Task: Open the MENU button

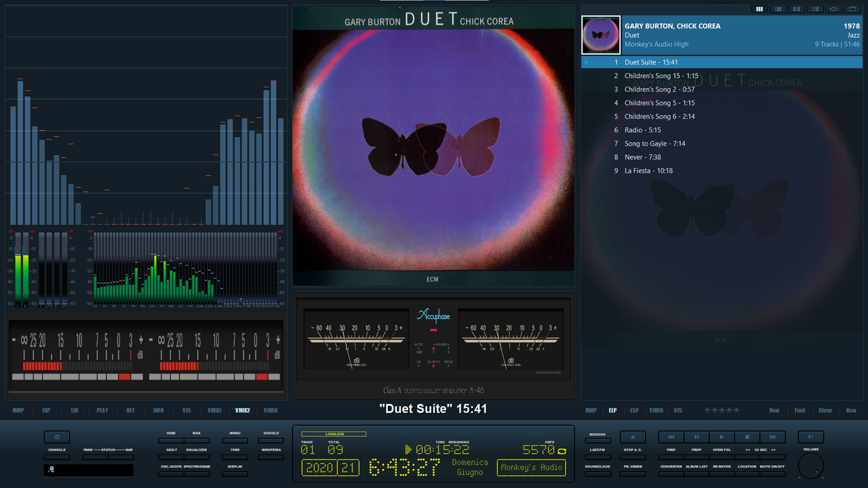Action: point(235,441)
